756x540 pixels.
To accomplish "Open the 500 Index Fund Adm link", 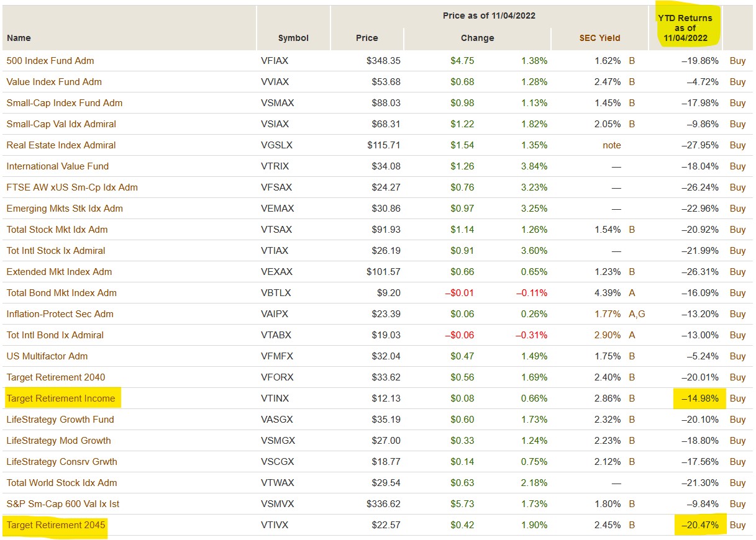I will tap(50, 61).
